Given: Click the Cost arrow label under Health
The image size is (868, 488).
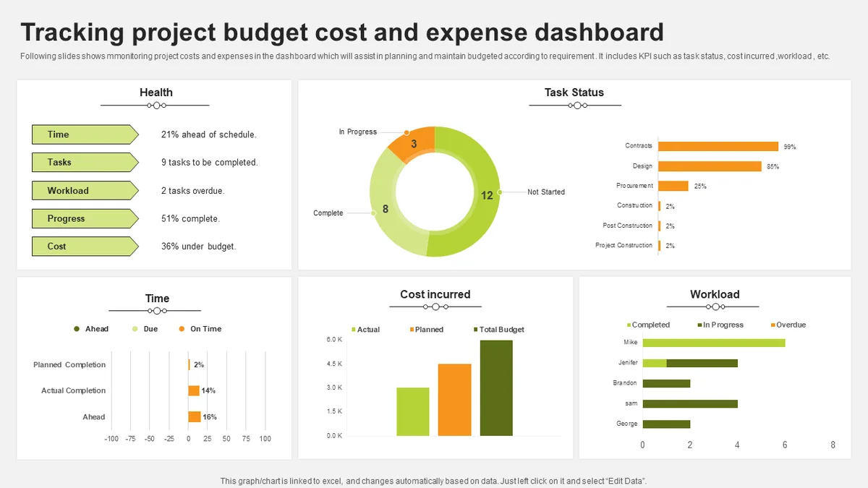Looking at the screenshot, I should [x=85, y=247].
